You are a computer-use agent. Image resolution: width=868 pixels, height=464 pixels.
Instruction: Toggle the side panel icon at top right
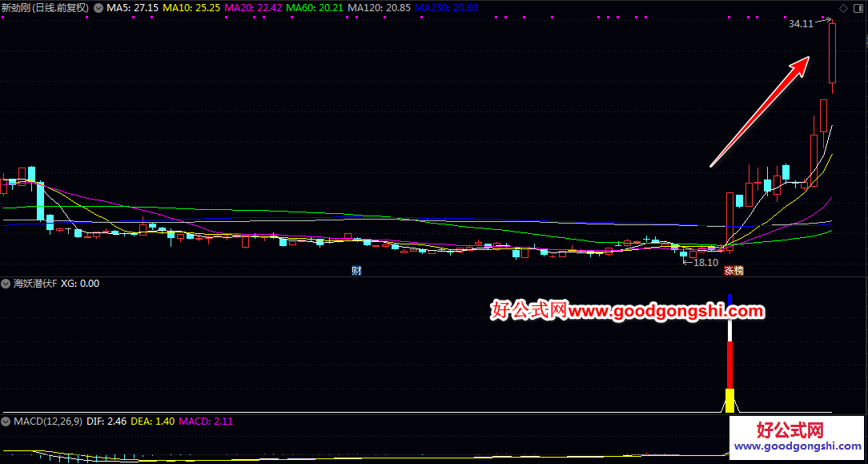click(x=859, y=8)
